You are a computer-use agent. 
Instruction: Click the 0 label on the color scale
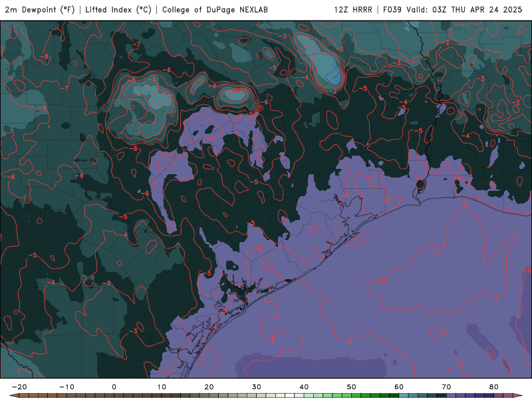(x=114, y=387)
